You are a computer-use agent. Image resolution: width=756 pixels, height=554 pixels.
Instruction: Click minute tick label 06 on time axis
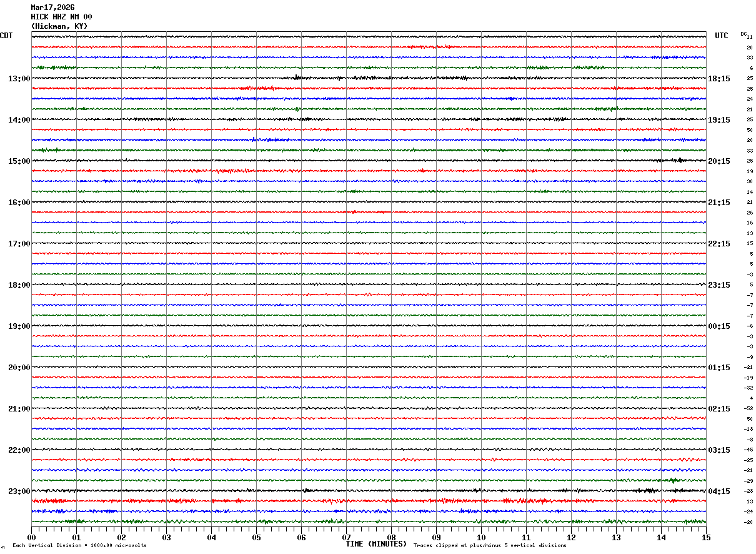click(x=301, y=538)
